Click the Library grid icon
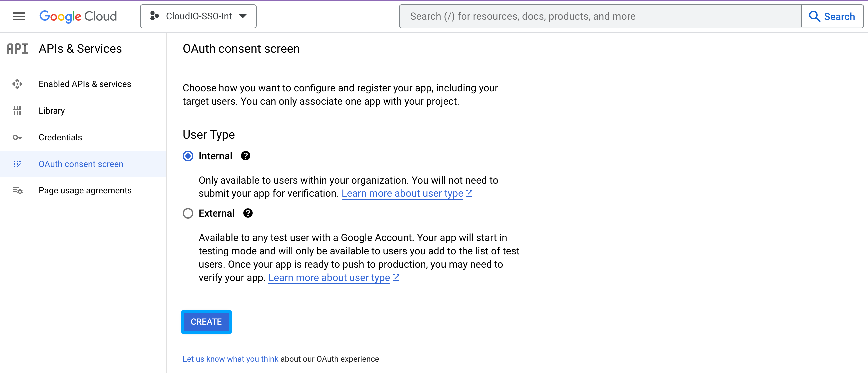 [x=17, y=111]
